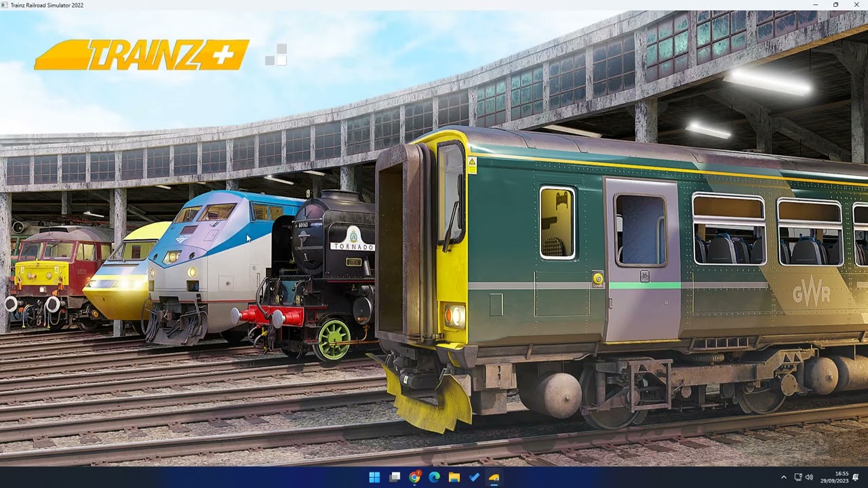
Task: Open Task View in the taskbar
Action: coord(395,477)
